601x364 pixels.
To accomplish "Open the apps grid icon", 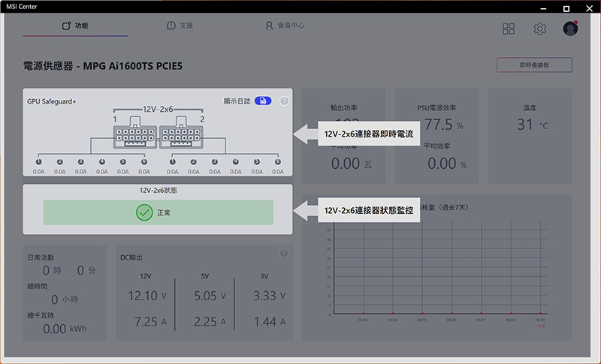I will (509, 29).
